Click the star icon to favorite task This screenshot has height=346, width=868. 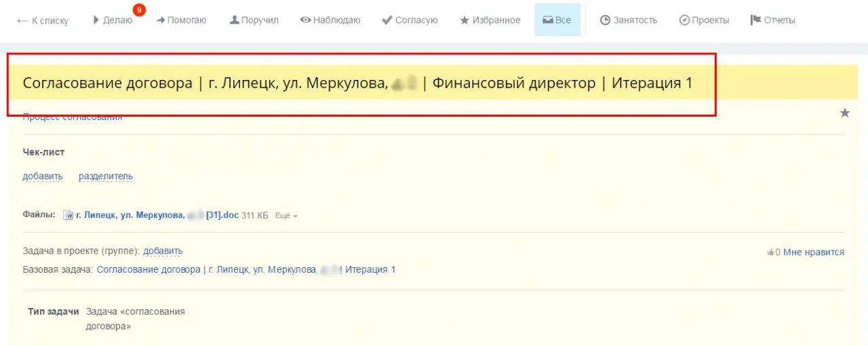point(844,113)
